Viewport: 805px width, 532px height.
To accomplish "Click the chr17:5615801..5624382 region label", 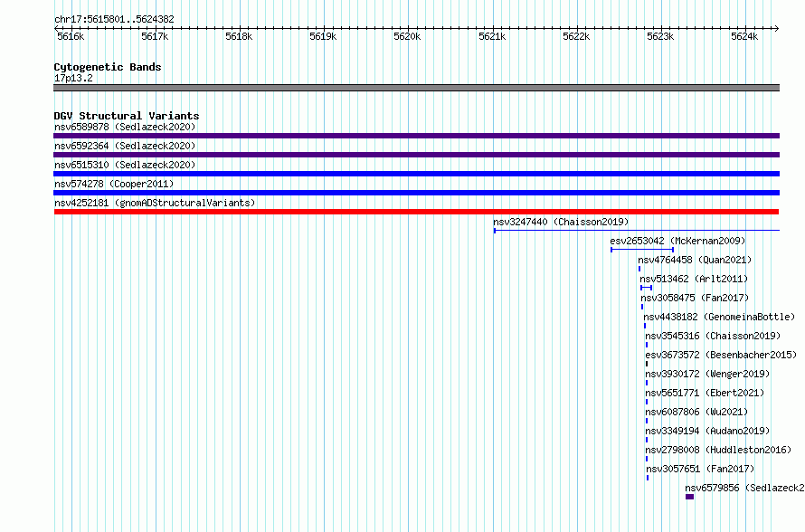I will pyautogui.click(x=114, y=19).
